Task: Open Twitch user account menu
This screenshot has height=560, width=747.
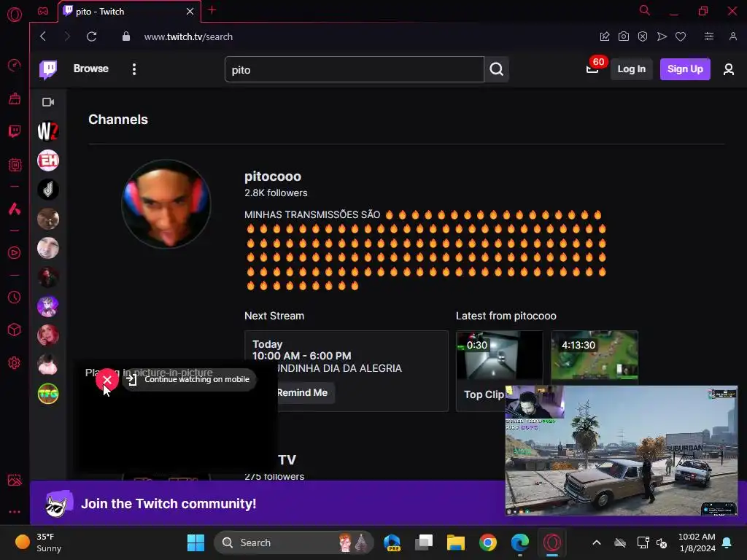Action: [x=729, y=69]
